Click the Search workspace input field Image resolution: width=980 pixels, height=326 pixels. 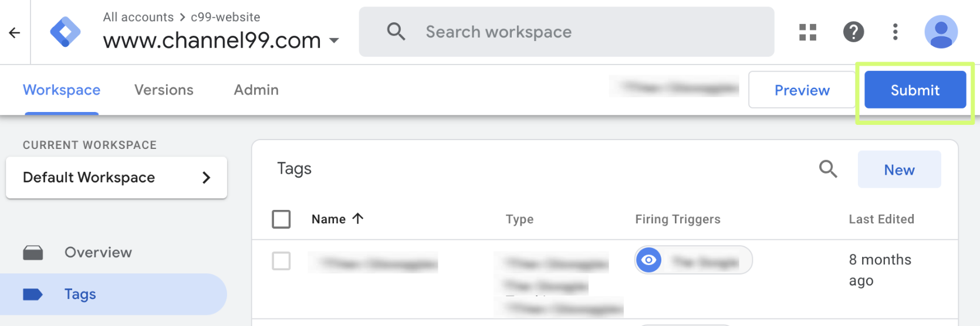point(566,32)
